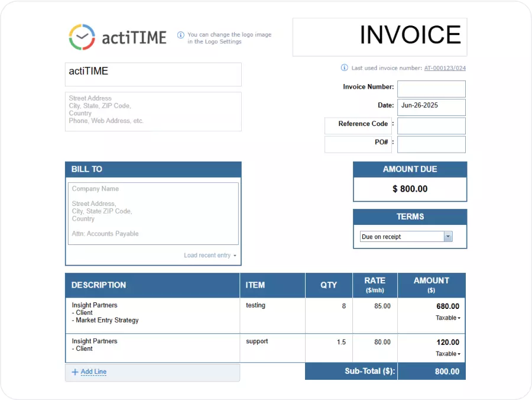Click the Invoice Number input field
532x400 pixels.
pyautogui.click(x=431, y=88)
